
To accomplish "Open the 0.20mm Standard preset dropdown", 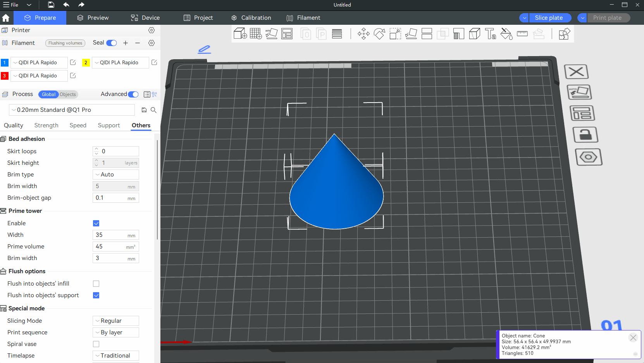I will pos(72,110).
